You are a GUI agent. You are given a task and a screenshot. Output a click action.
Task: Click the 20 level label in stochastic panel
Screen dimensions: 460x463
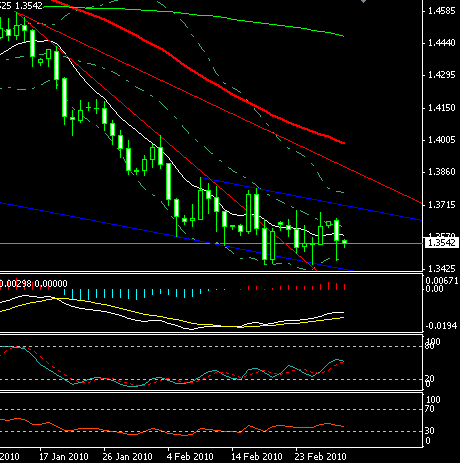coord(430,379)
